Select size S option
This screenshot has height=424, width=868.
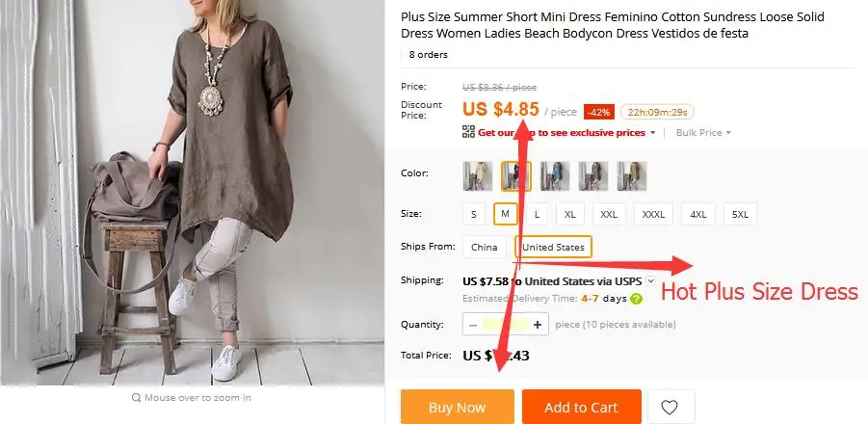(474, 214)
